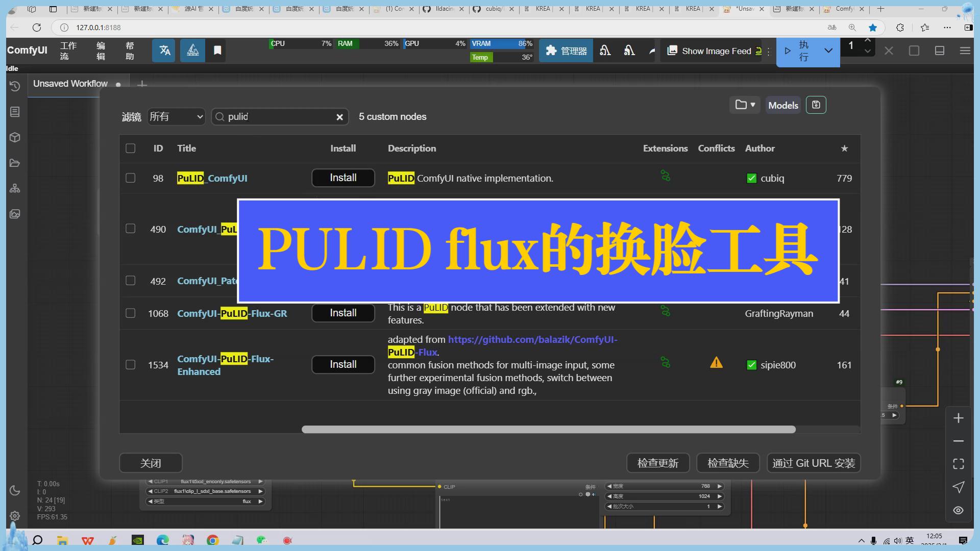Run the workflow with 执行 button

click(x=797, y=51)
